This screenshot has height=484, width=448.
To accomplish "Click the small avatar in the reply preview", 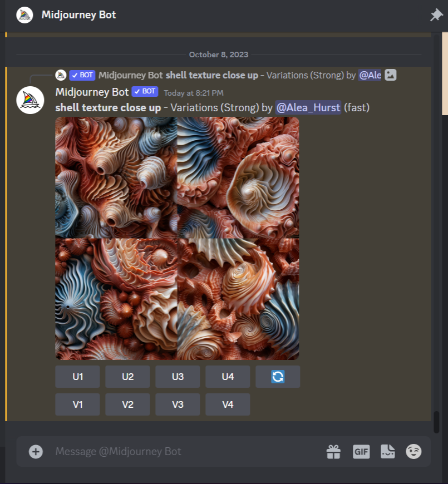I will pos(61,75).
